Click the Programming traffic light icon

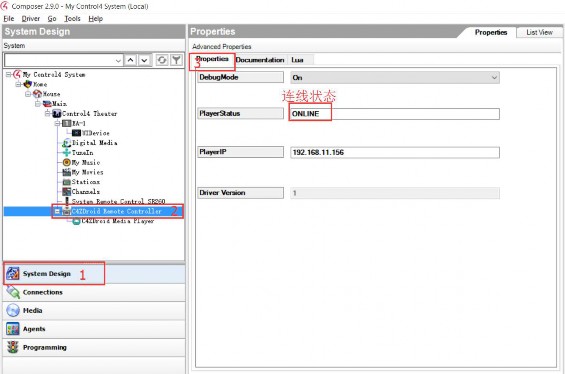13,347
